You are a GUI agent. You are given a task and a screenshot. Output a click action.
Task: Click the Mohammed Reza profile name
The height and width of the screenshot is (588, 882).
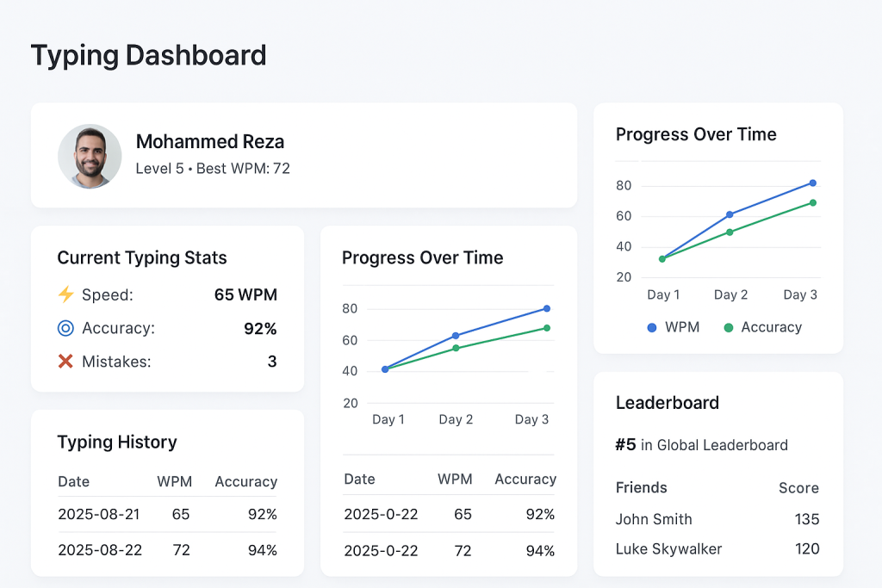point(210,142)
